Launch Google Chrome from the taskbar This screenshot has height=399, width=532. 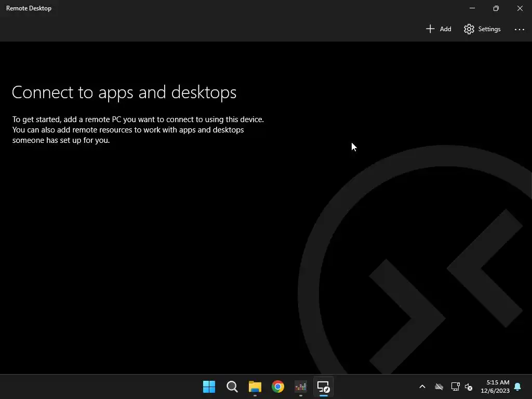[x=278, y=387]
